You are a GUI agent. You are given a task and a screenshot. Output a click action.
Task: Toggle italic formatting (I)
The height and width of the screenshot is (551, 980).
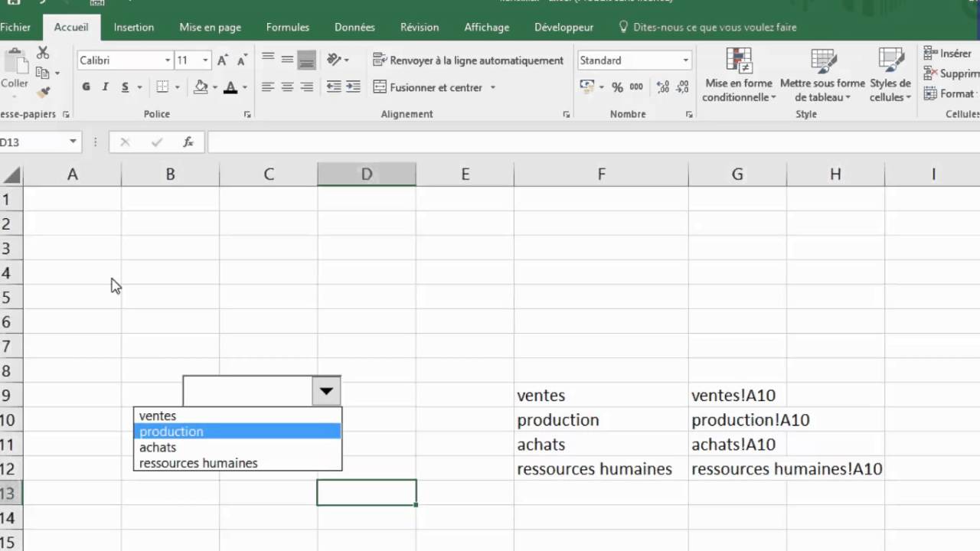[105, 87]
